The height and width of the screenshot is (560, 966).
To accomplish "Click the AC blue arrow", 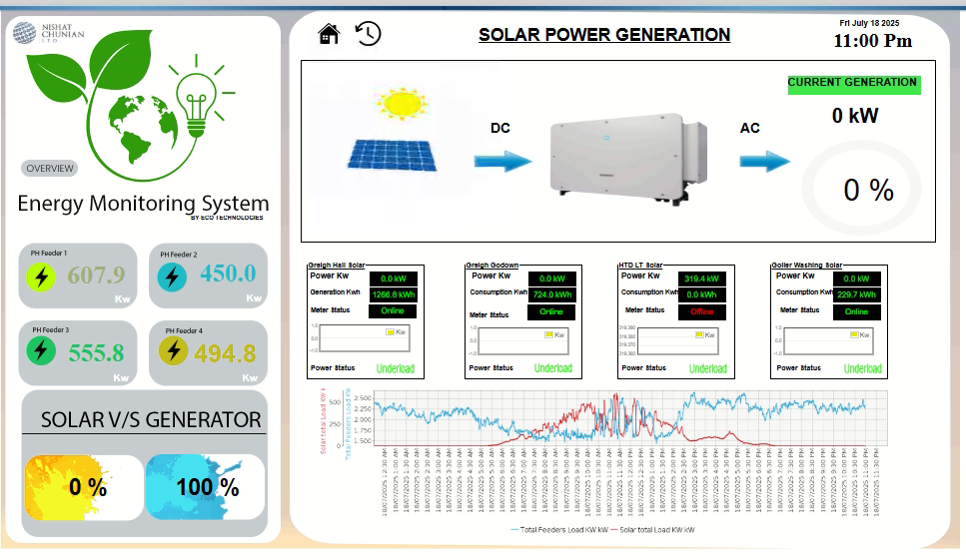I will (764, 162).
